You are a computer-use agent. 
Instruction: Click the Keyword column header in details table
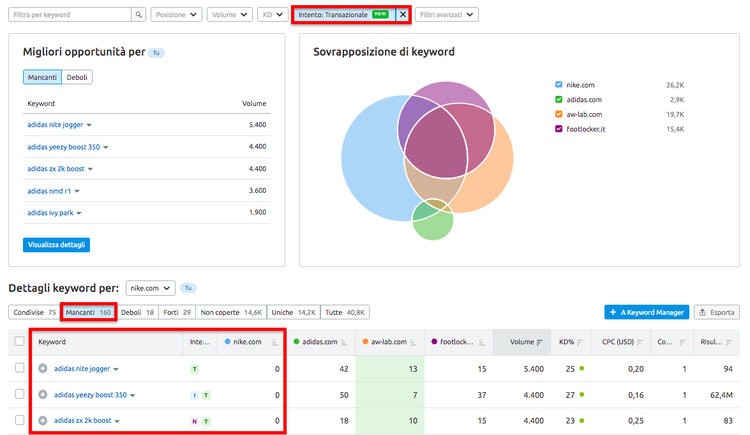[x=52, y=342]
